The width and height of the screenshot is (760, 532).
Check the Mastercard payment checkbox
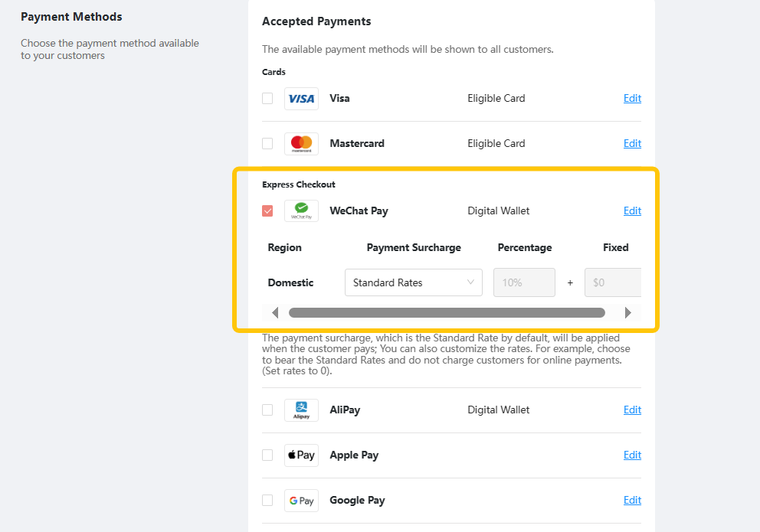[267, 143]
